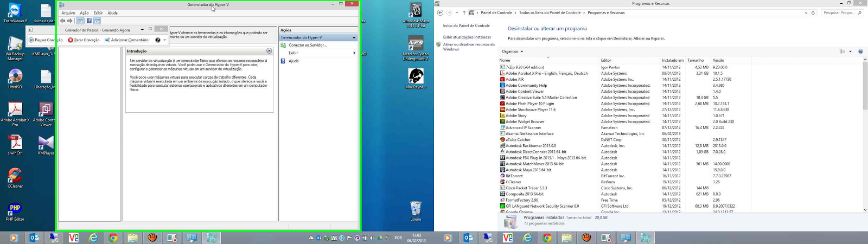Select the PHP Editor desktop icon
868x244 pixels.
[15, 211]
